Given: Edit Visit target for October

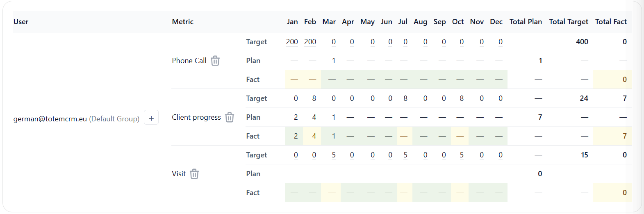Looking at the screenshot, I should click(x=462, y=155).
